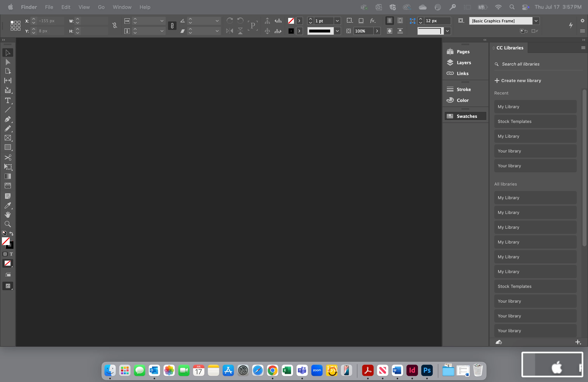Open the stroke weight dropdown
The height and width of the screenshot is (382, 588).
coord(337,21)
